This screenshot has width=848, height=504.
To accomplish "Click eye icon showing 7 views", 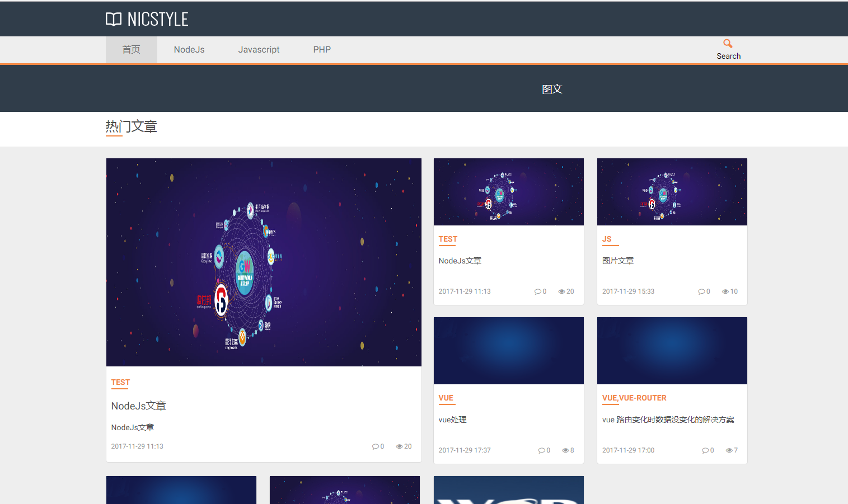I will (x=729, y=450).
